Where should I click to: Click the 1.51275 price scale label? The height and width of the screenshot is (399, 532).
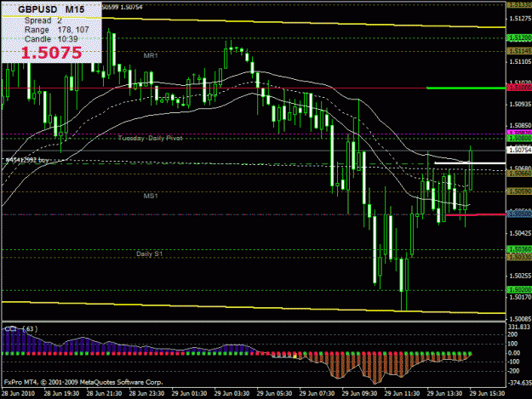tap(520, 19)
